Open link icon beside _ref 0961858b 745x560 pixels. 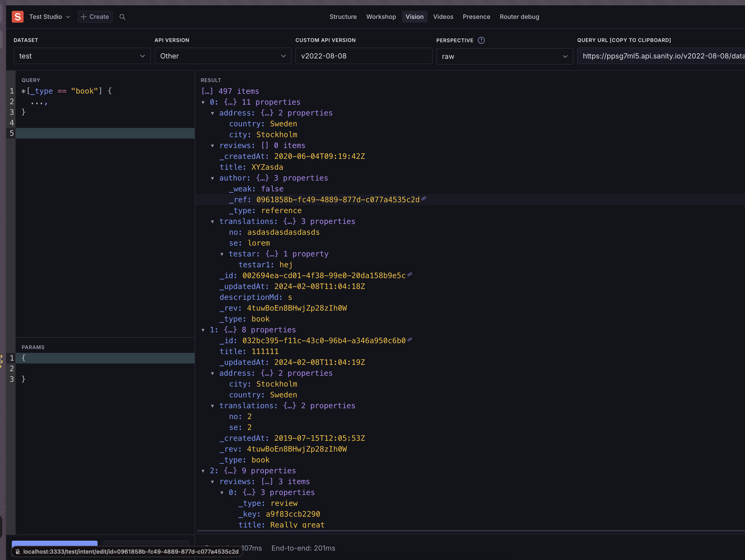[x=424, y=199]
